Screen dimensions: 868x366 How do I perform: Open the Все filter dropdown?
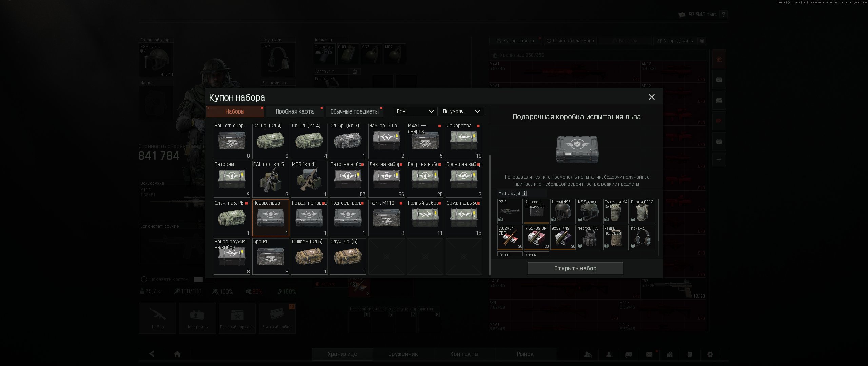(x=415, y=111)
